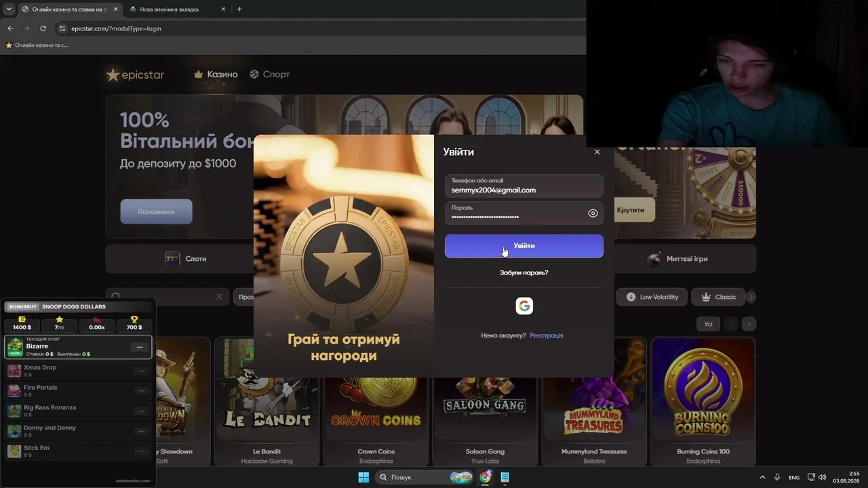Open the Notepad taskbar icon

505,477
